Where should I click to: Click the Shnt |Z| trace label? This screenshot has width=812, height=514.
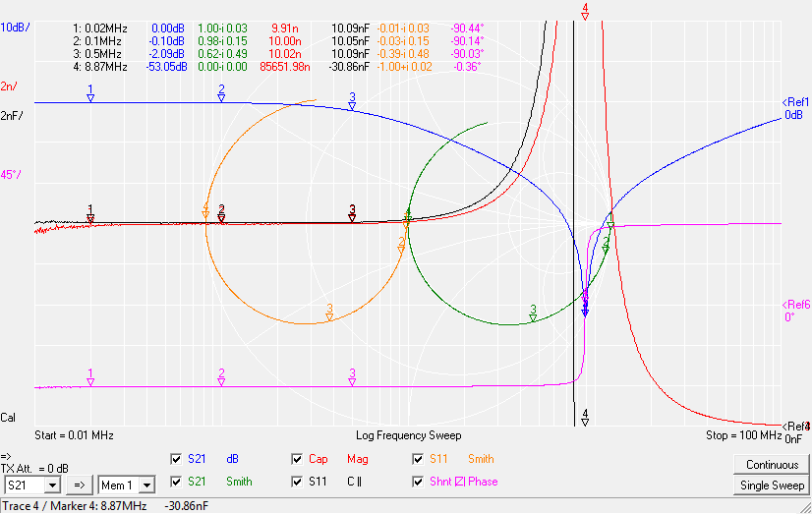(447, 482)
